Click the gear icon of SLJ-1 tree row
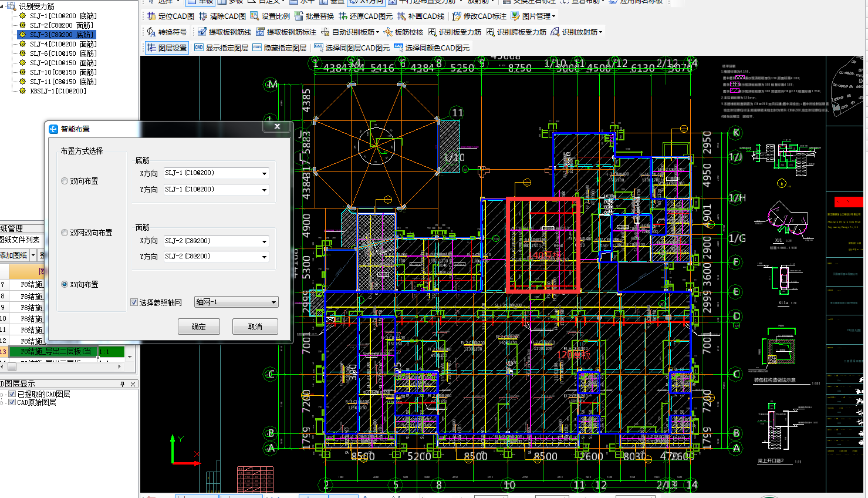Viewport: 868px width, 498px height. 22,16
